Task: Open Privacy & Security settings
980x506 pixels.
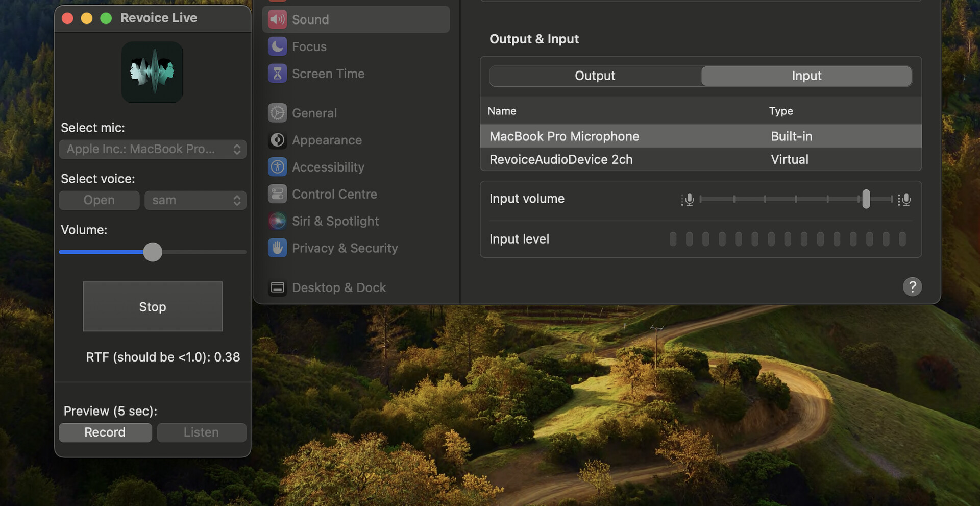Action: click(x=356, y=248)
